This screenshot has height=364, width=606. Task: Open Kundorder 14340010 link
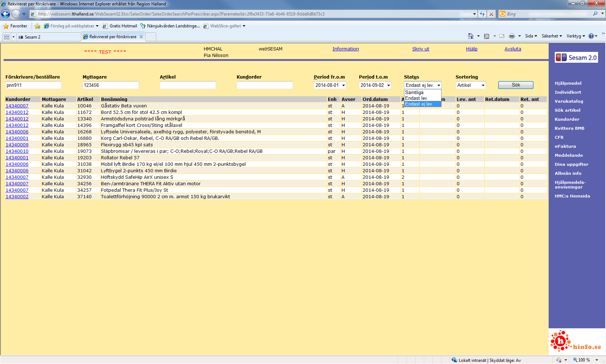pos(17,151)
